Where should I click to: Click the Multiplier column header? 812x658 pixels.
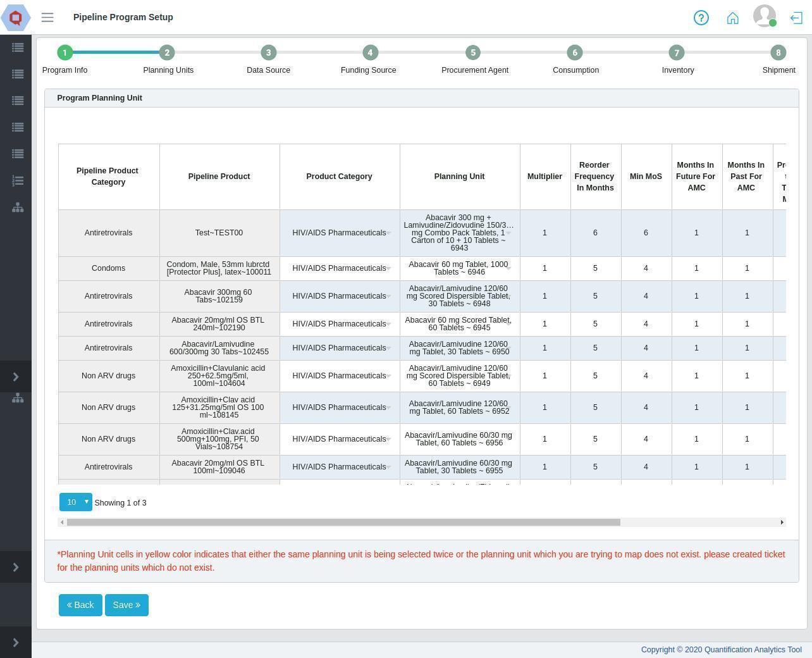pyautogui.click(x=545, y=177)
